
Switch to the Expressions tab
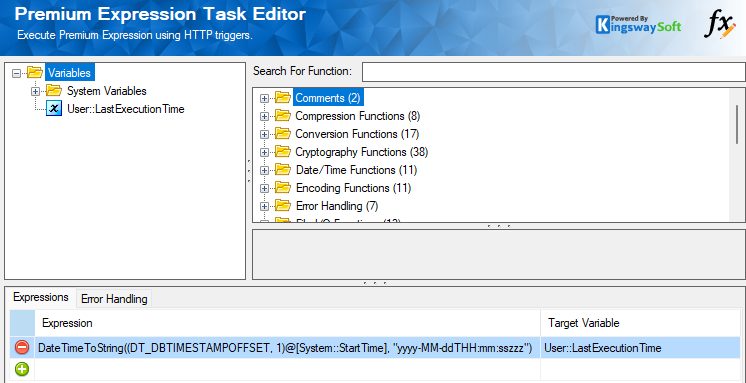41,298
